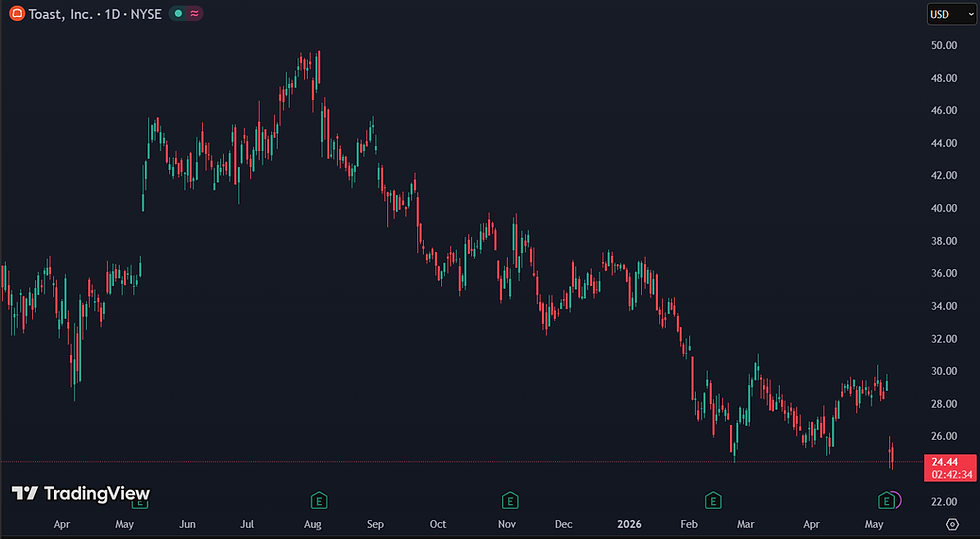The image size is (980, 539).
Task: Click the green market open status dot
Action: [179, 14]
